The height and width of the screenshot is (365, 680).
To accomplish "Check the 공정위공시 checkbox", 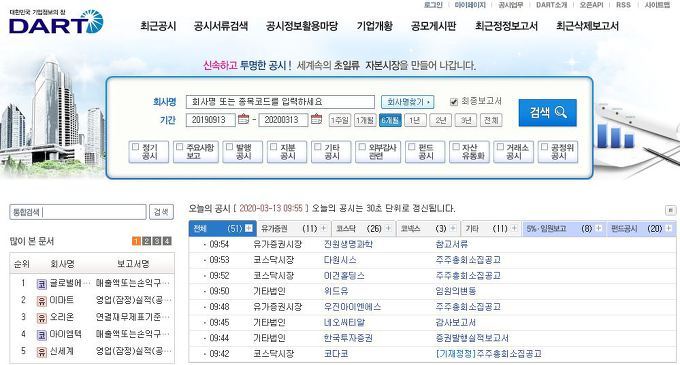I will point(545,147).
